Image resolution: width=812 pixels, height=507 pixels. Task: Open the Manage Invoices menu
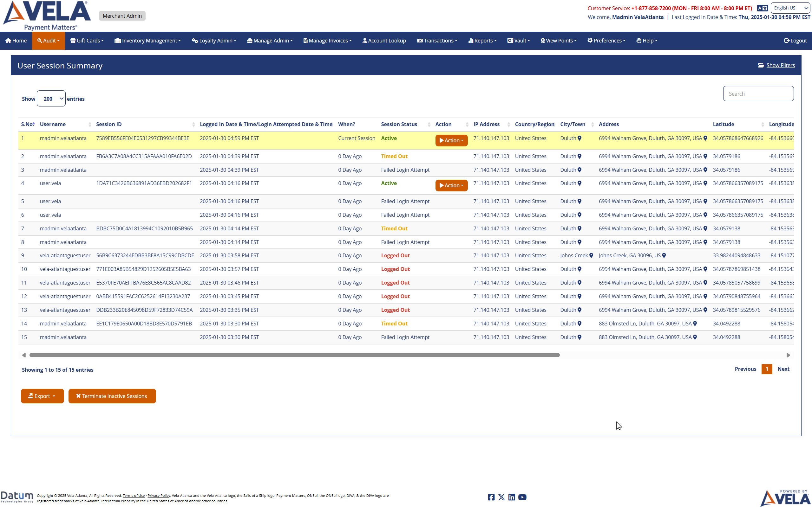tap(327, 41)
